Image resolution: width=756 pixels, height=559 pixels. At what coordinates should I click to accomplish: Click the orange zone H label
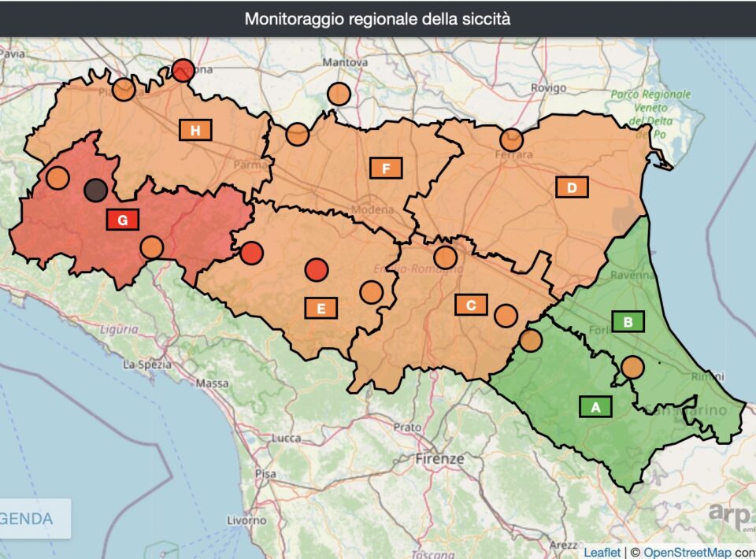pos(195,130)
